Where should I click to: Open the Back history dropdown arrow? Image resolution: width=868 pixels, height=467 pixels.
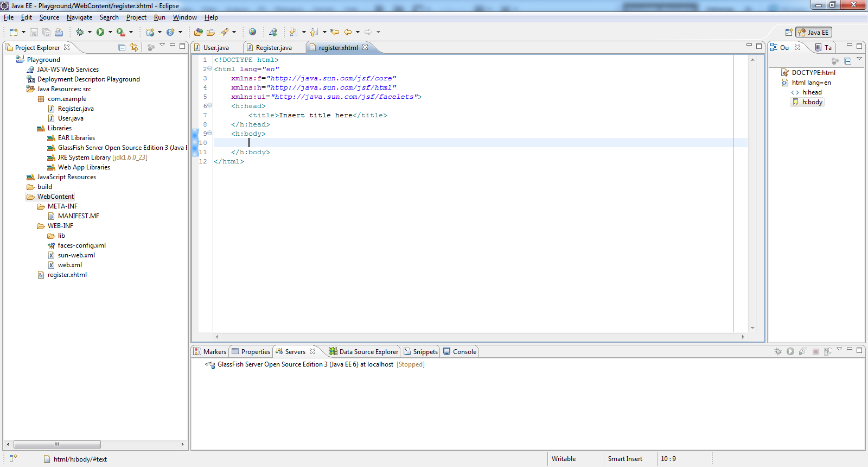(358, 32)
